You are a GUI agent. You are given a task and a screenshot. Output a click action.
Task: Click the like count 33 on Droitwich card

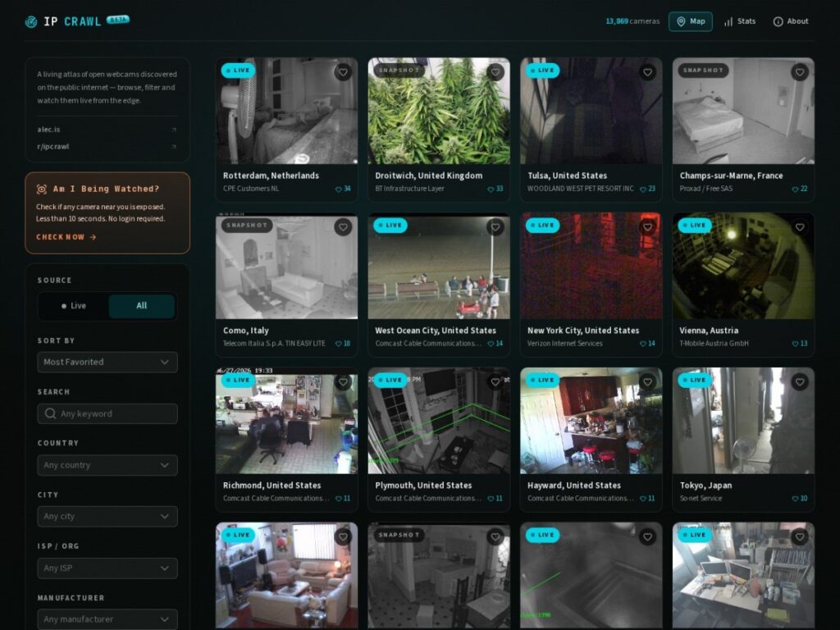(495, 189)
